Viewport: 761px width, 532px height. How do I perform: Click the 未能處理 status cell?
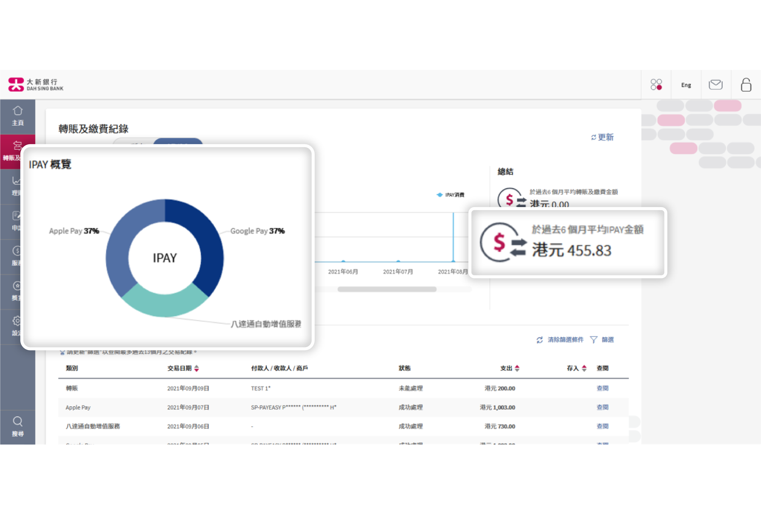410,388
